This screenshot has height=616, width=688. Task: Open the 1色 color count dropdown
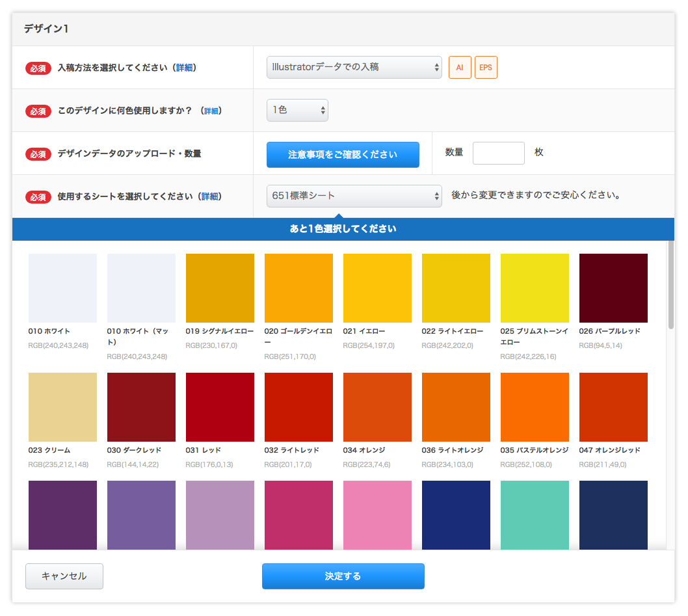[297, 110]
